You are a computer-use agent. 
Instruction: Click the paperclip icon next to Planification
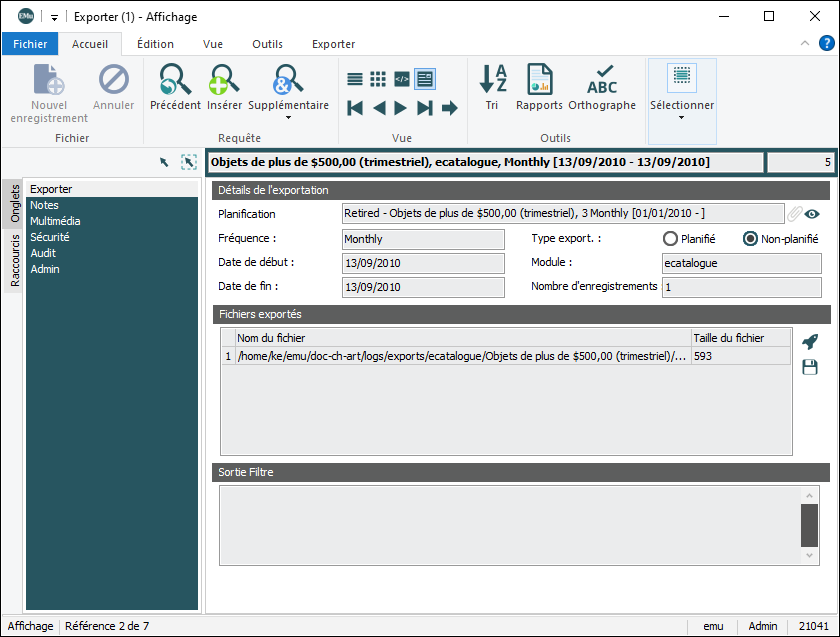point(795,214)
